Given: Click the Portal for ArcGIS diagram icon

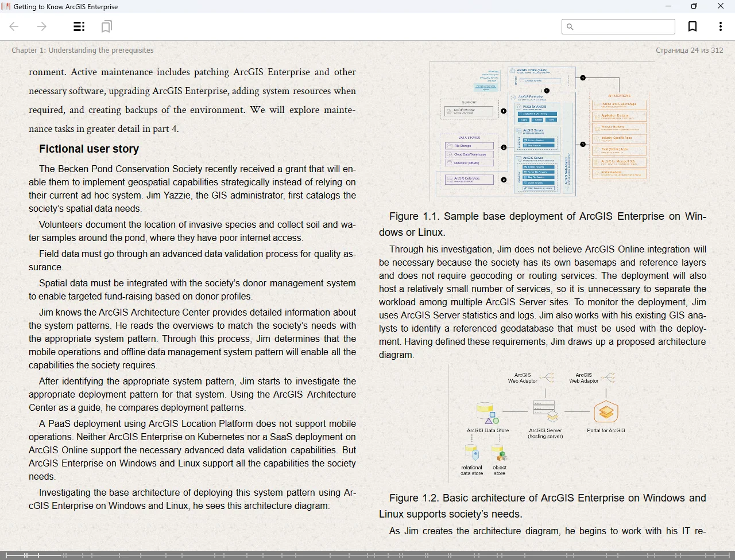Looking at the screenshot, I should [606, 412].
